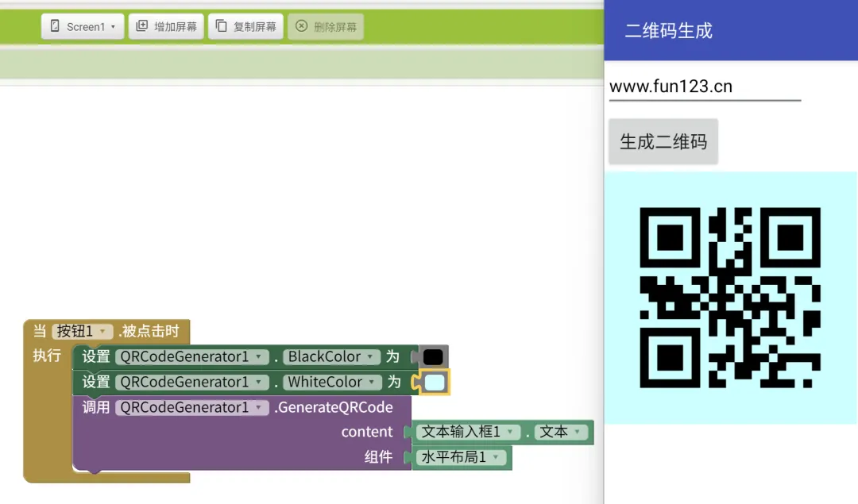Click the 删除屏幕 (delete screen) button
This screenshot has width=858, height=504.
(x=327, y=26)
